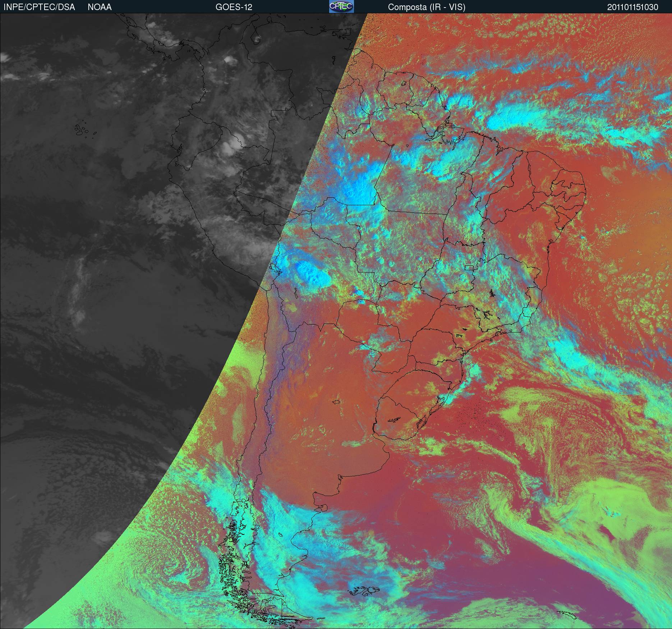Click the Composta (IR - VIS) title
The width and height of the screenshot is (672, 629).
point(427,7)
